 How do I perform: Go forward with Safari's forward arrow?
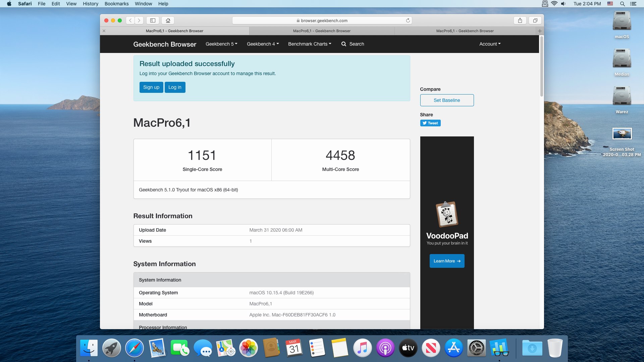click(x=139, y=20)
